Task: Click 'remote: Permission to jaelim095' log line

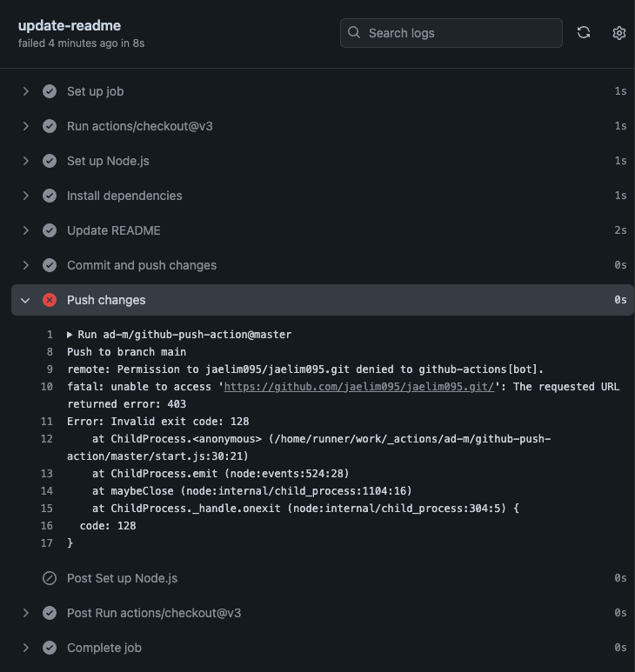Action: [x=305, y=369]
